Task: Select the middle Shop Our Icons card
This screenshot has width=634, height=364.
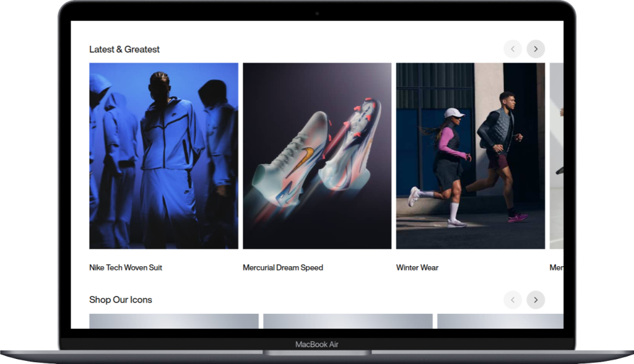Action: (348, 321)
